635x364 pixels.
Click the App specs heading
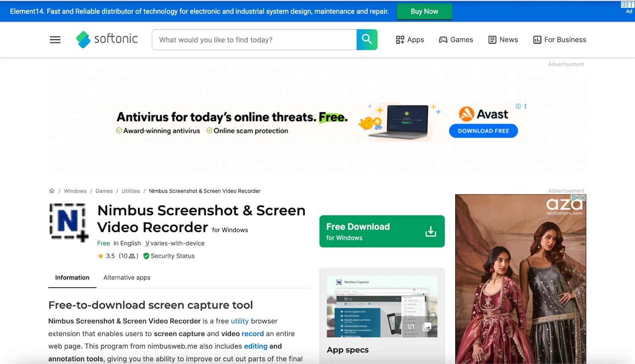[348, 350]
